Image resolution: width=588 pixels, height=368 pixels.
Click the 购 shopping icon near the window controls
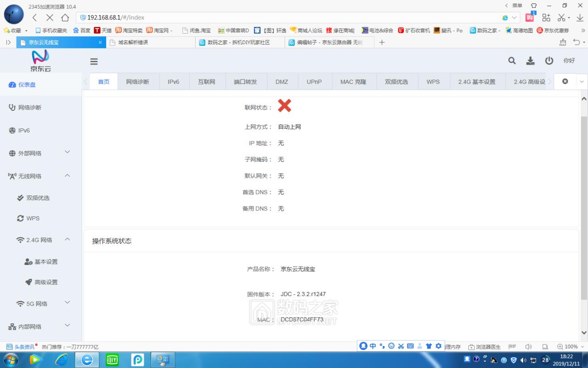pyautogui.click(x=529, y=17)
